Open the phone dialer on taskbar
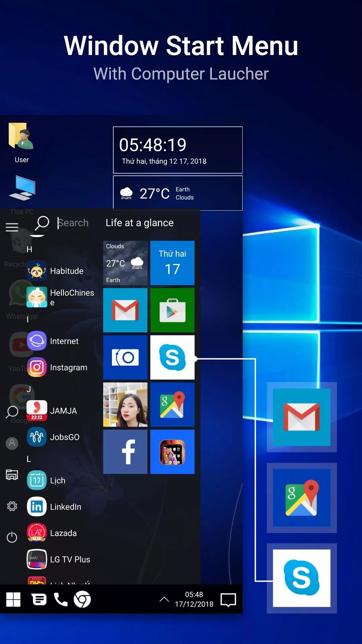 click(x=61, y=599)
